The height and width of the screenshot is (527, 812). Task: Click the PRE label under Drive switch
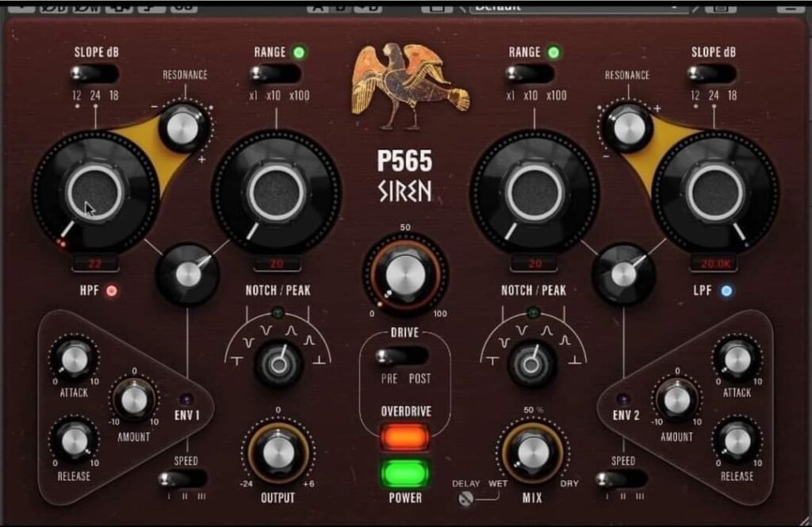389,379
